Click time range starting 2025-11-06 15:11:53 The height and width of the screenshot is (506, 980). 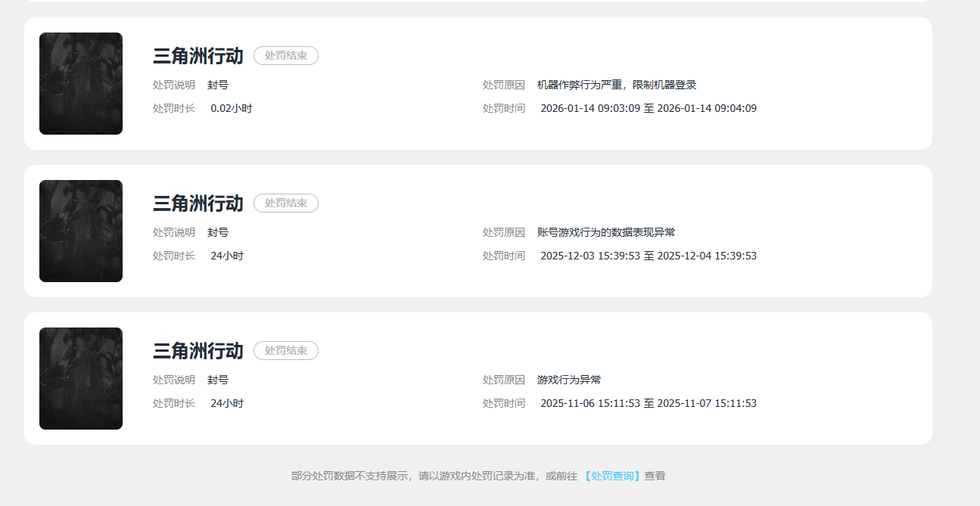pos(649,403)
